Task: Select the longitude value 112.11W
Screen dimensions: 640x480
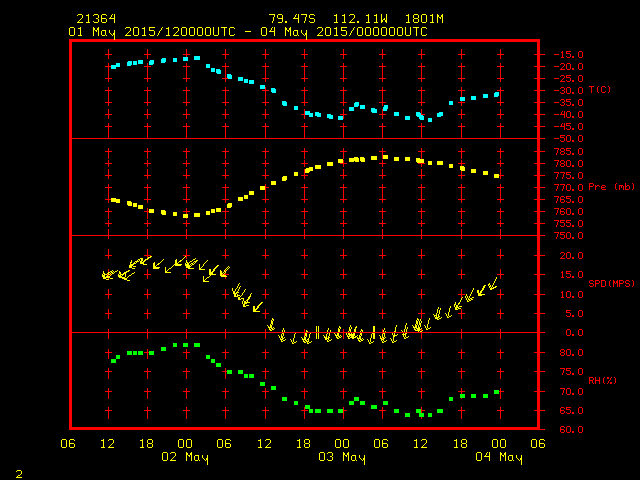Action: [360, 19]
